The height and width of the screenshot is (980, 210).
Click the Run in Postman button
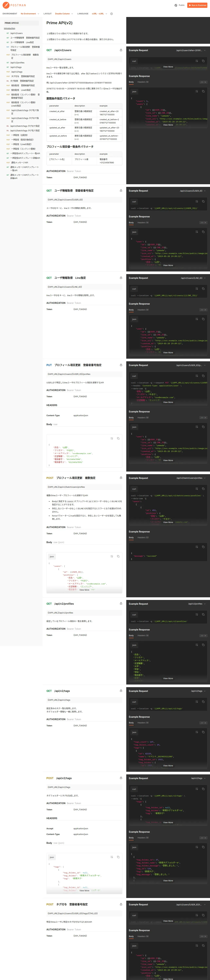point(197,5)
